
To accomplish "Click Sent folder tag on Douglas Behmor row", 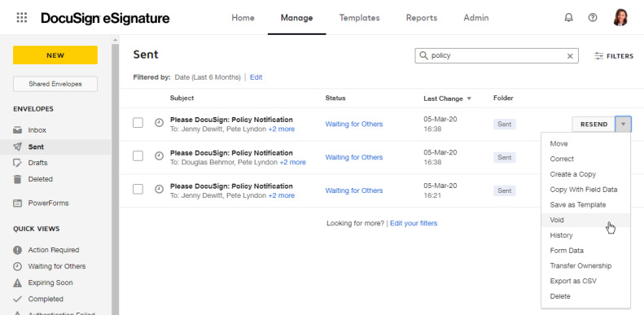I will click(504, 157).
